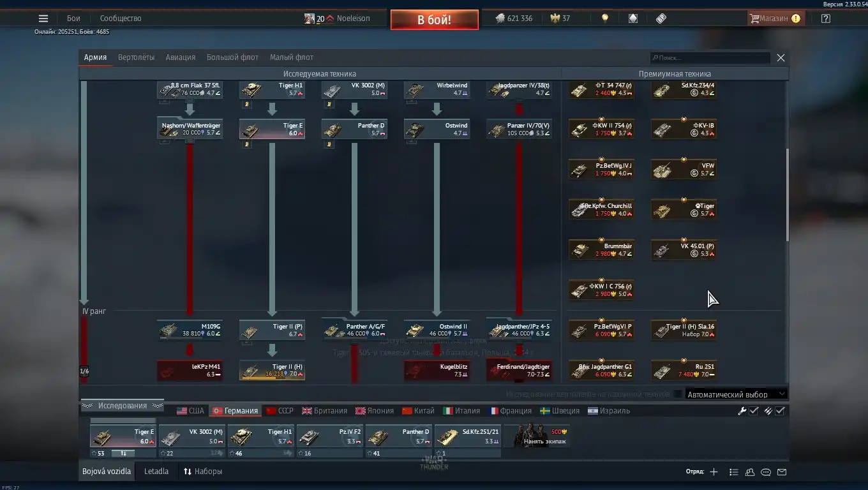Select the СССР nation tab

click(280, 411)
